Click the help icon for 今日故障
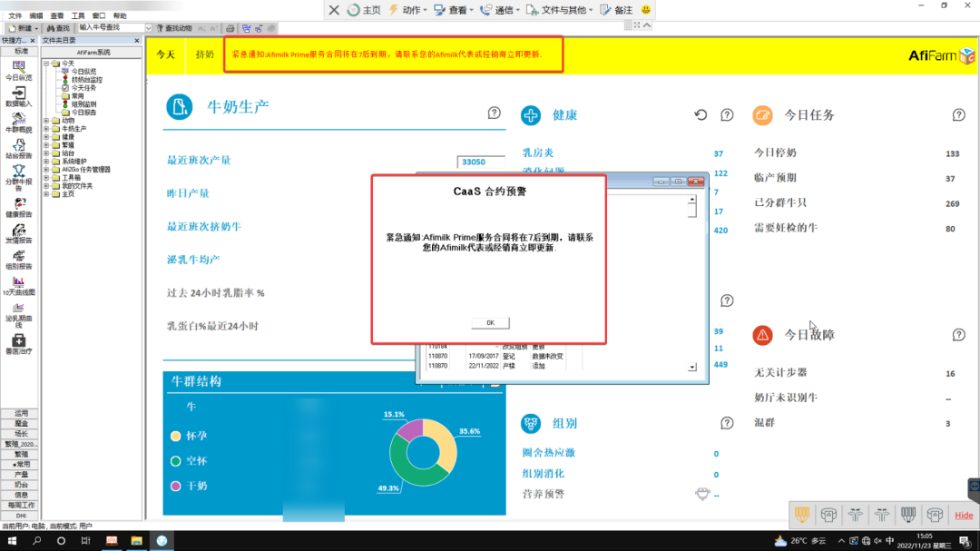This screenshot has width=980, height=551. [959, 335]
